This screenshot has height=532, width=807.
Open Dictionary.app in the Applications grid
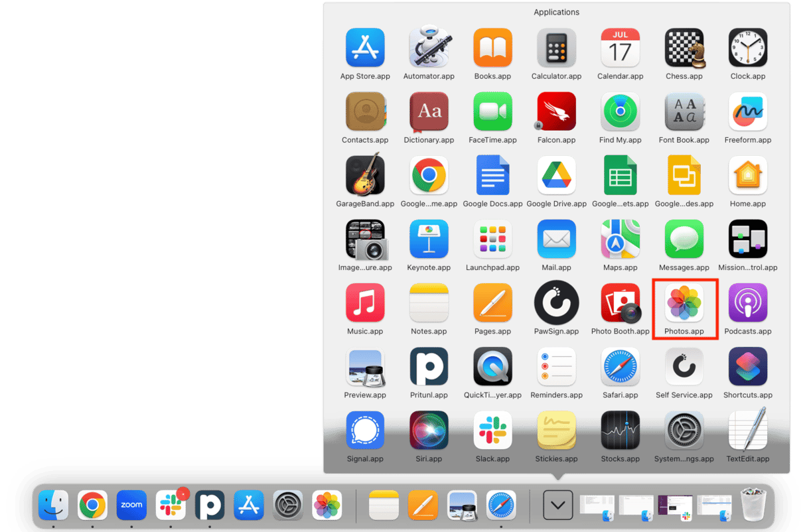(x=429, y=111)
